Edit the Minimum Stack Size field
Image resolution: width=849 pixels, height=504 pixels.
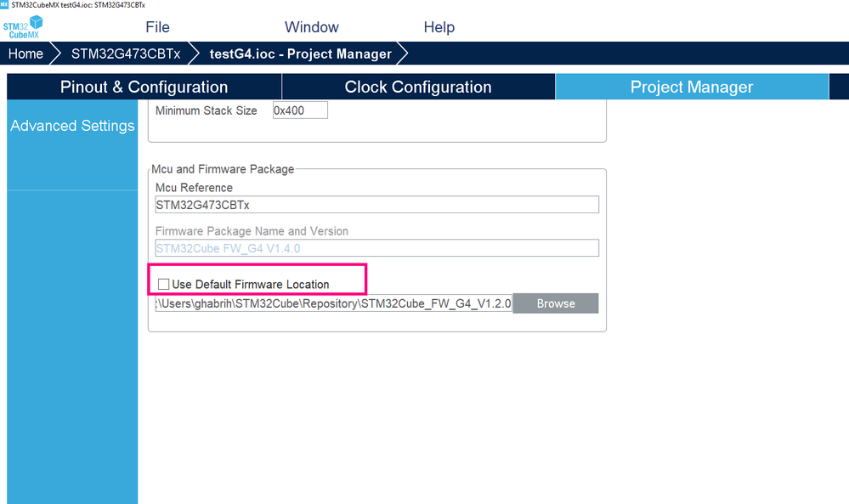(300, 110)
